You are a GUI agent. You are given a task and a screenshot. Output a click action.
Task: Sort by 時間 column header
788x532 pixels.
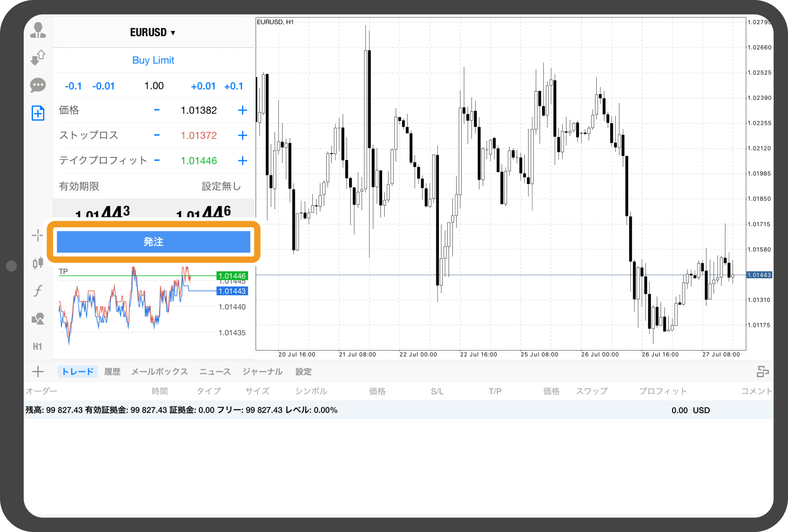coord(160,391)
